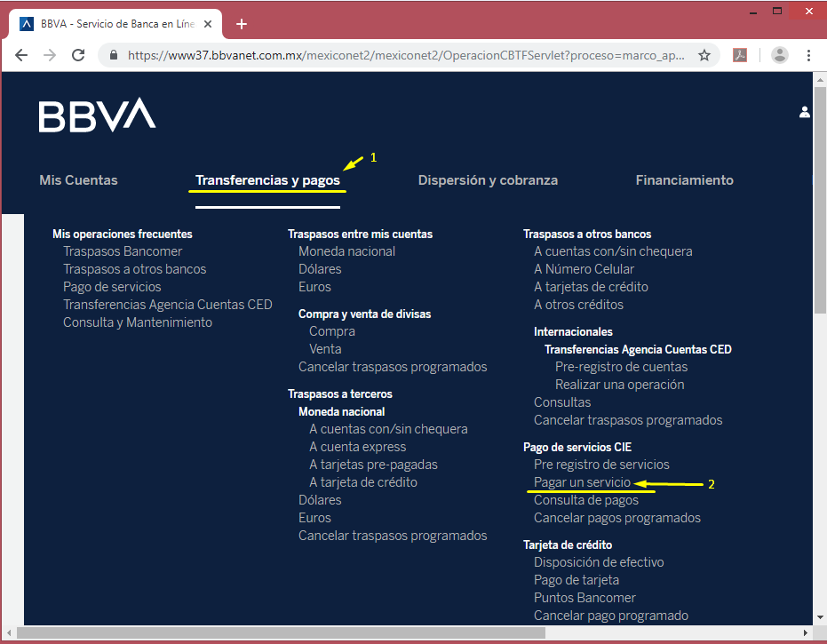Screen dimensions: 827x644
Task: Open the Chrome profile avatar
Action: (780, 55)
